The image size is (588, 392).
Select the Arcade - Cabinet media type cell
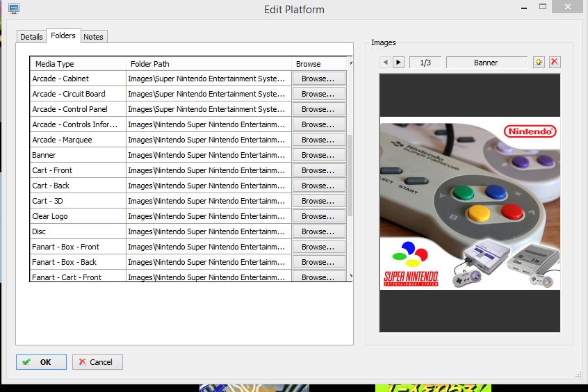(78, 79)
